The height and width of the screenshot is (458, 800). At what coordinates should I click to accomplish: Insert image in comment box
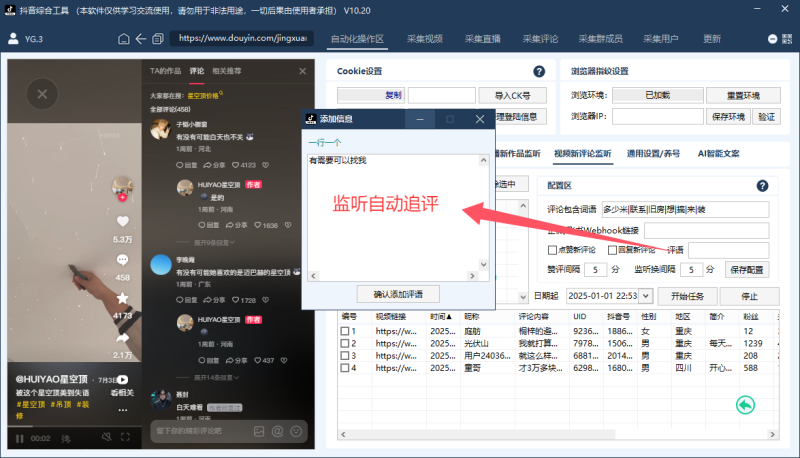259,431
